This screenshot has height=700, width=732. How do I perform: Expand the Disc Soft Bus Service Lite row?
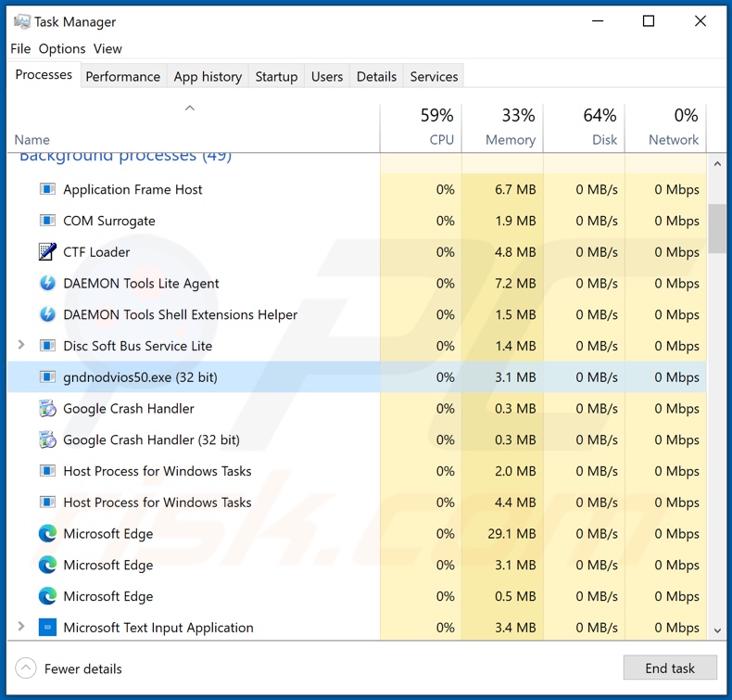21,345
